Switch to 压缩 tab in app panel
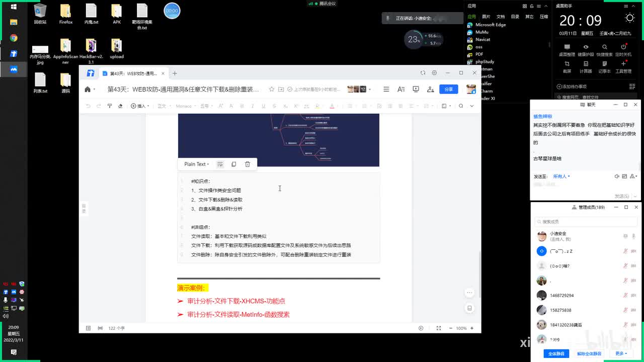The image size is (644, 362). (544, 17)
